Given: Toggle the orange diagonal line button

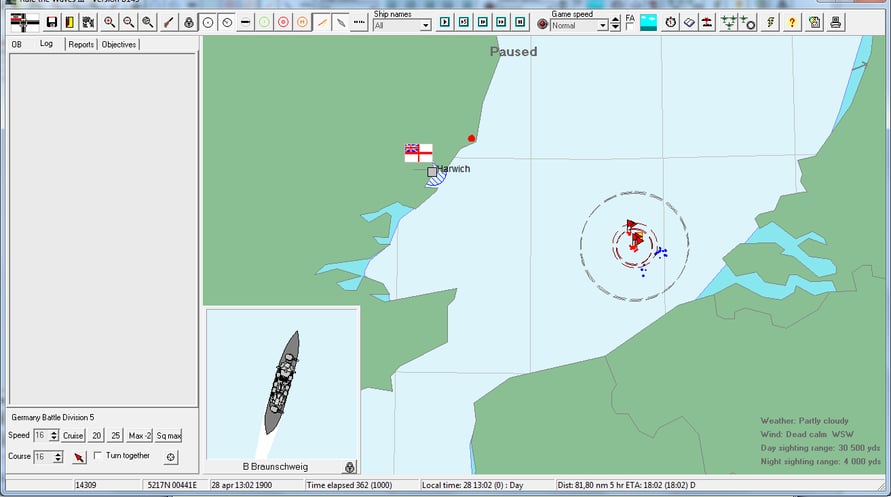Looking at the screenshot, I should 322,23.
